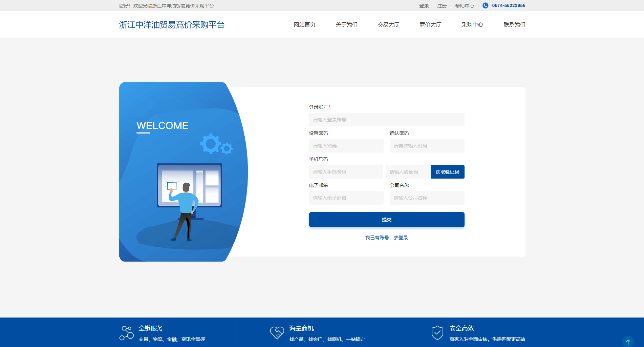
Task: Navigate to 竞价大厅
Action: click(430, 24)
